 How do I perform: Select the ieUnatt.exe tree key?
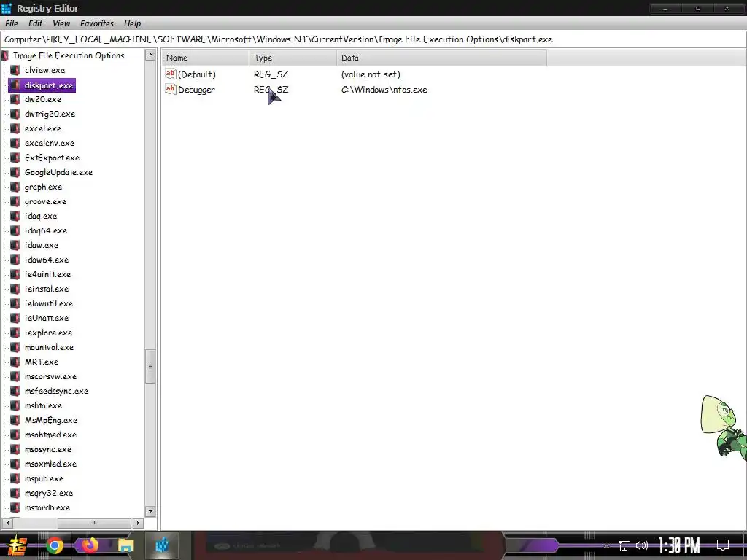47,318
